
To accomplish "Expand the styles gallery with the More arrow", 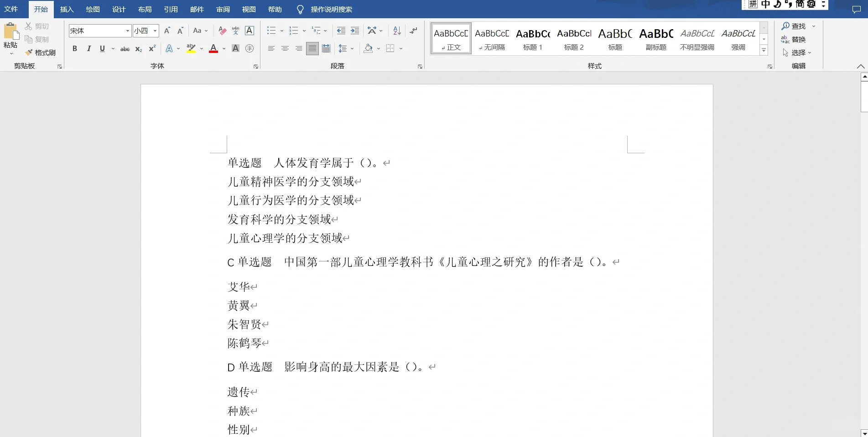I will [x=764, y=50].
